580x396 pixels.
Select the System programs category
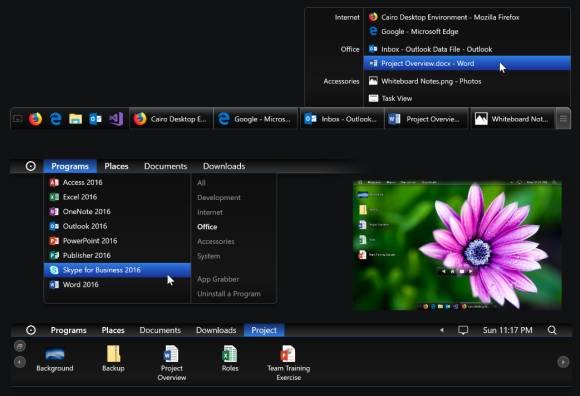[209, 256]
